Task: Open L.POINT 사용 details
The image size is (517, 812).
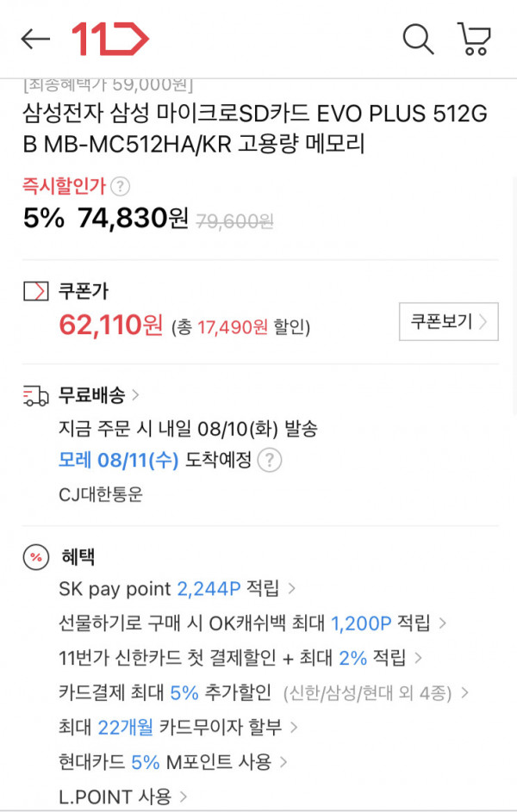Action: (x=122, y=797)
